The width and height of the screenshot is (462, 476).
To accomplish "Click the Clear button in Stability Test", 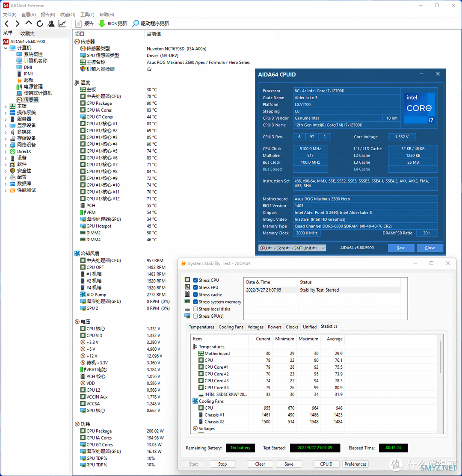I will tap(260, 464).
